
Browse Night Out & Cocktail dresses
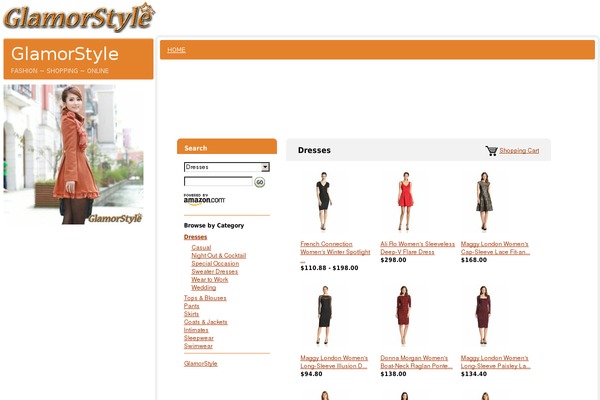pyautogui.click(x=219, y=255)
